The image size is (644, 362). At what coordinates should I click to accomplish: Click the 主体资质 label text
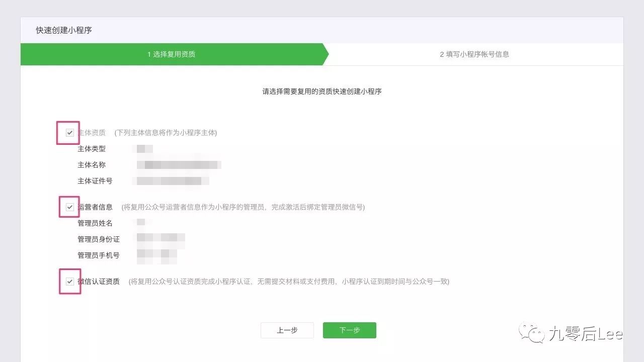click(x=91, y=133)
